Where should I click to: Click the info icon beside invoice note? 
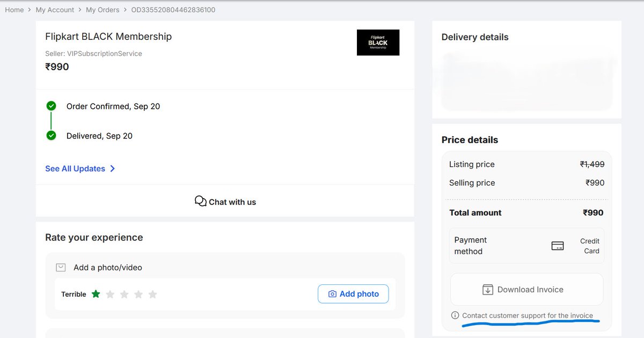click(x=455, y=315)
